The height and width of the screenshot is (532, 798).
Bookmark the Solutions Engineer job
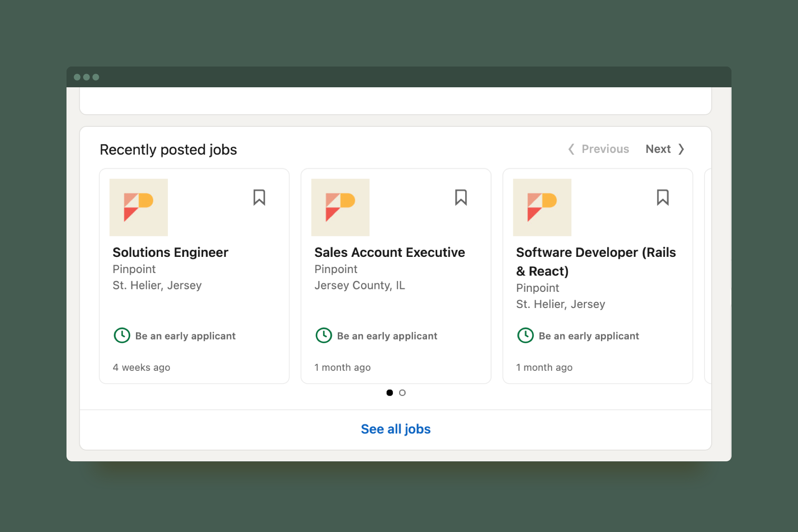tap(259, 197)
